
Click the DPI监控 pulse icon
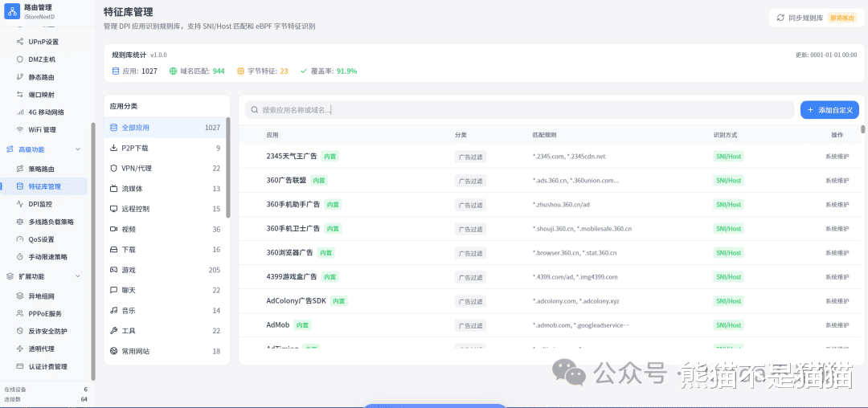20,204
